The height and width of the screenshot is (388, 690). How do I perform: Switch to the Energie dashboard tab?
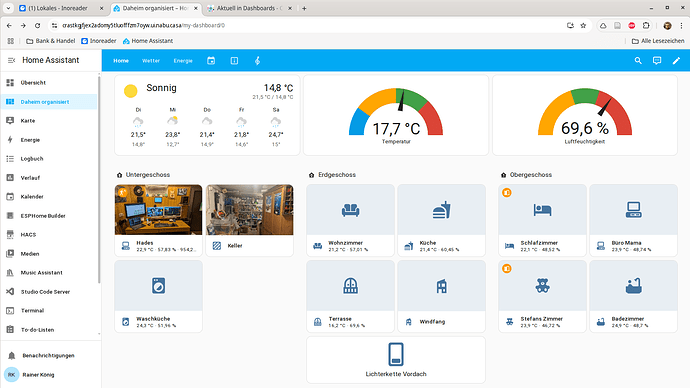point(183,61)
